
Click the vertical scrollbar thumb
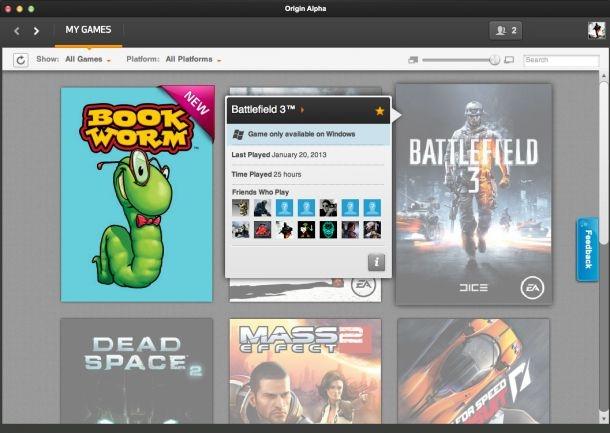click(x=603, y=163)
